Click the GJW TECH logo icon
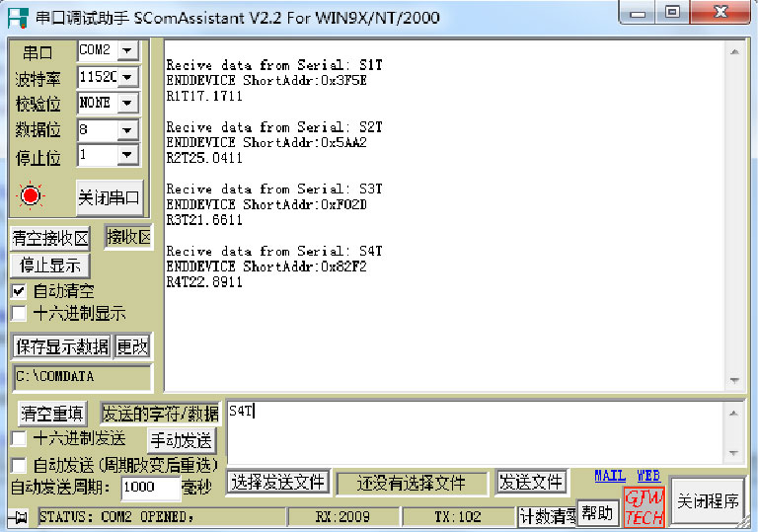 (643, 507)
